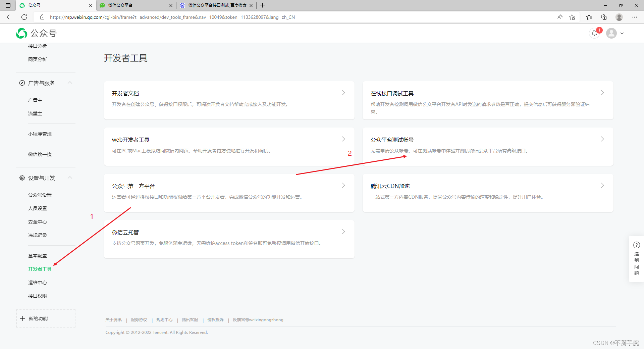Open the 微信云托管 card
This screenshot has width=644, height=349.
(229, 239)
